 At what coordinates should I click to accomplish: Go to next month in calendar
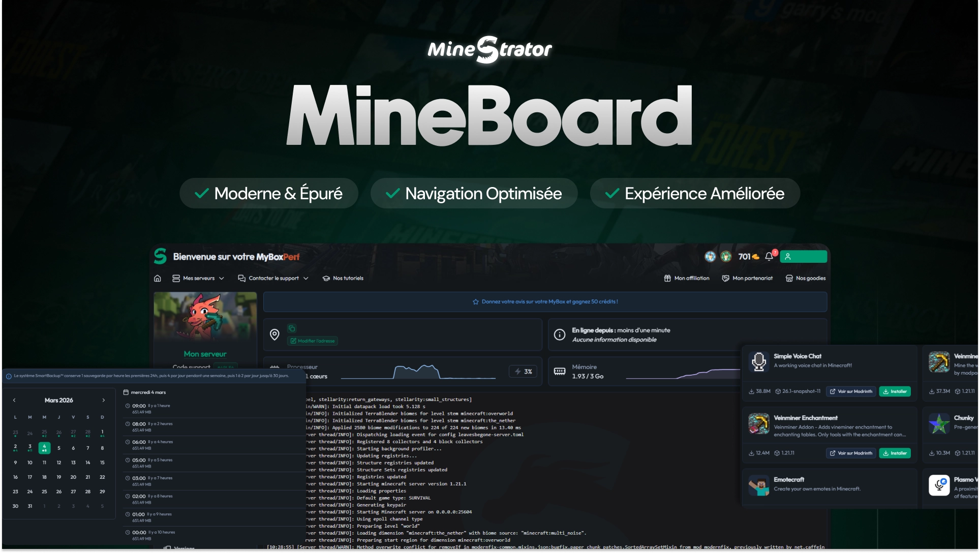pyautogui.click(x=104, y=400)
